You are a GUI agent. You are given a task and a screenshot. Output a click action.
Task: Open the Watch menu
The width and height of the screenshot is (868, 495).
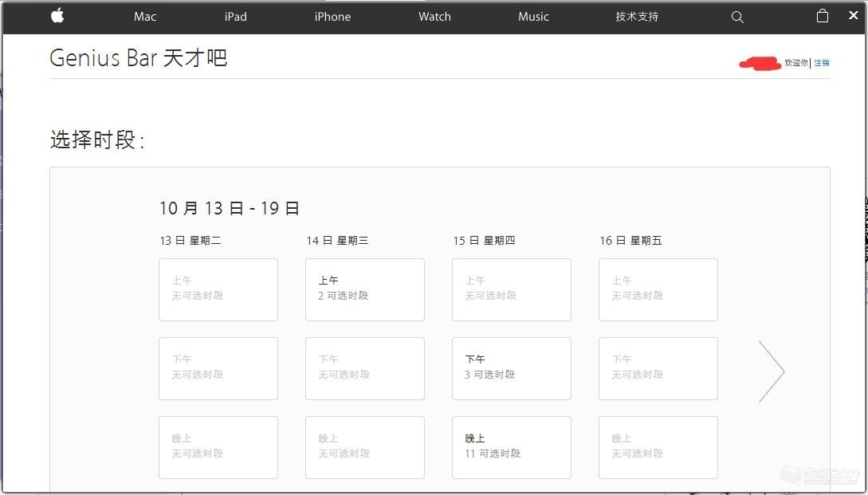tap(434, 17)
